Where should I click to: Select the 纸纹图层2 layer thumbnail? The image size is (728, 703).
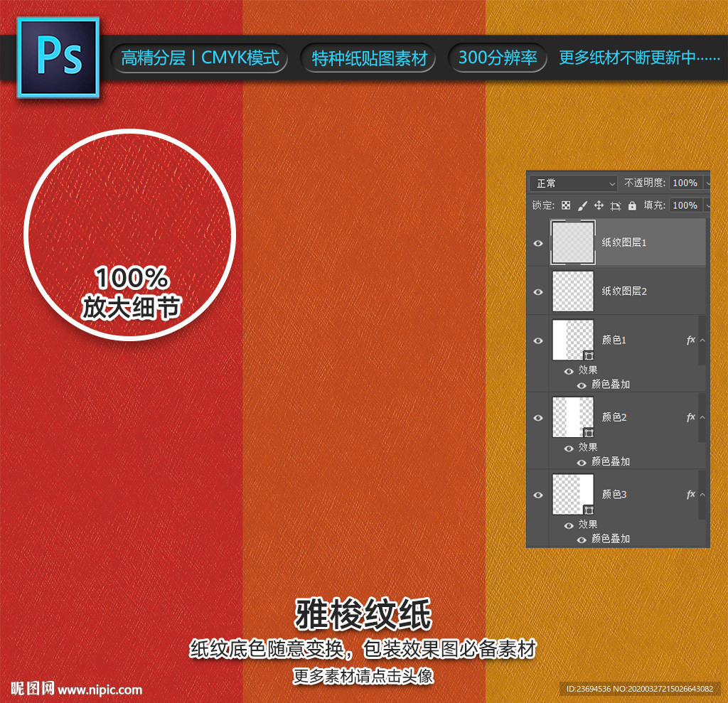click(x=573, y=291)
